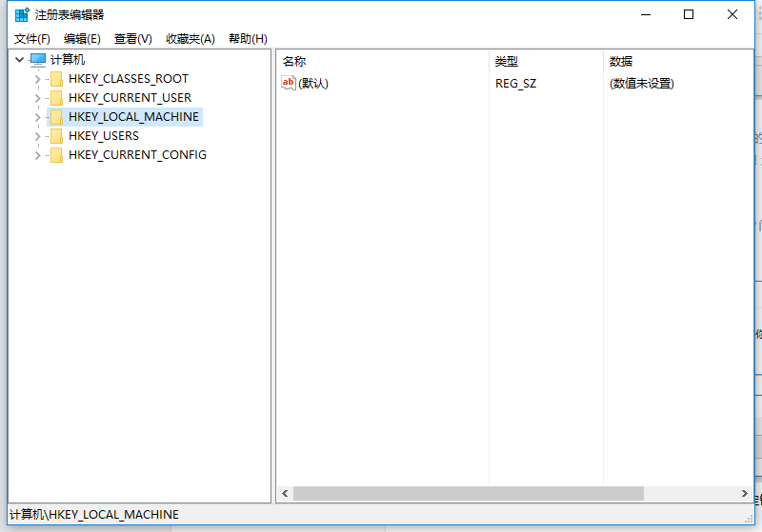
Task: Click the HKEY_LOCAL_MACHINE folder icon
Action: coord(56,117)
